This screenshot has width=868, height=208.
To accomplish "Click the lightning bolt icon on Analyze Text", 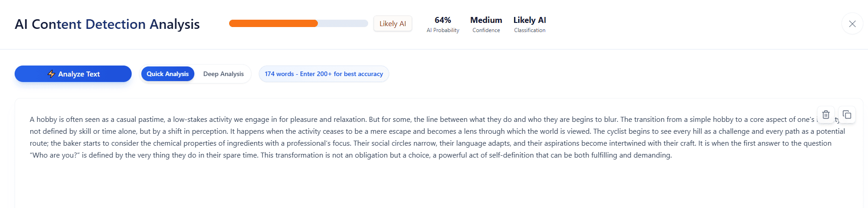I will [51, 74].
